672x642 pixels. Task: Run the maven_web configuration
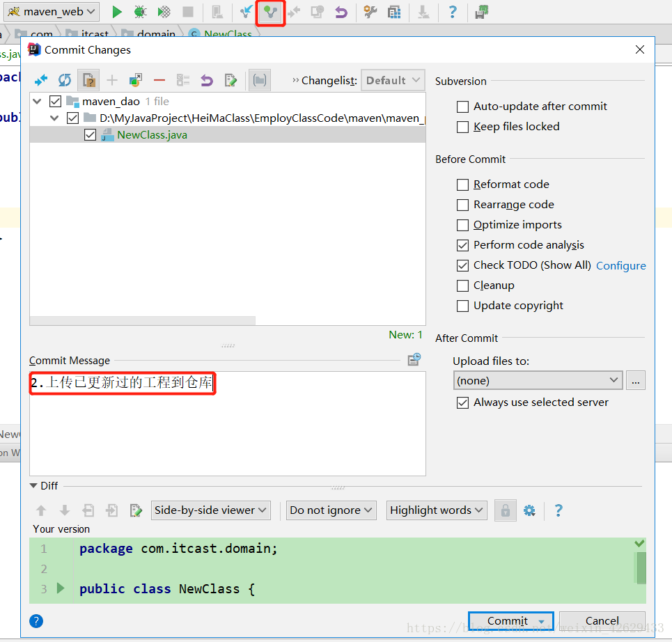[116, 12]
